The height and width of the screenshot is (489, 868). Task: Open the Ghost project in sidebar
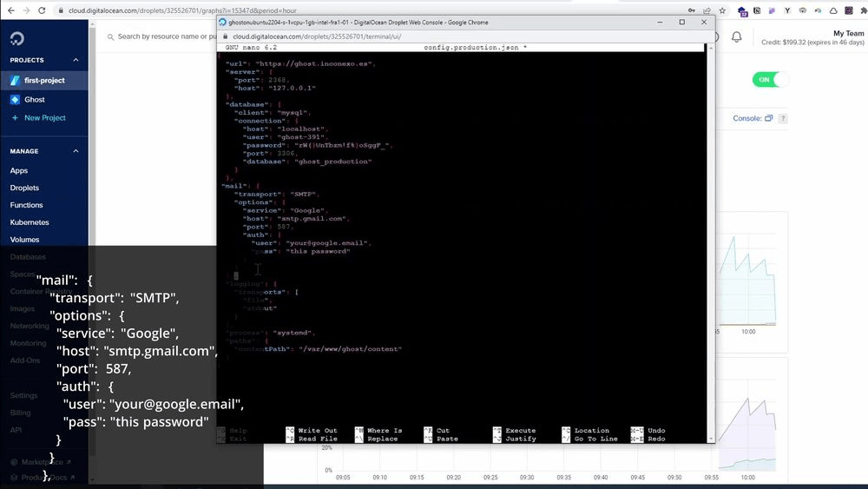point(35,100)
